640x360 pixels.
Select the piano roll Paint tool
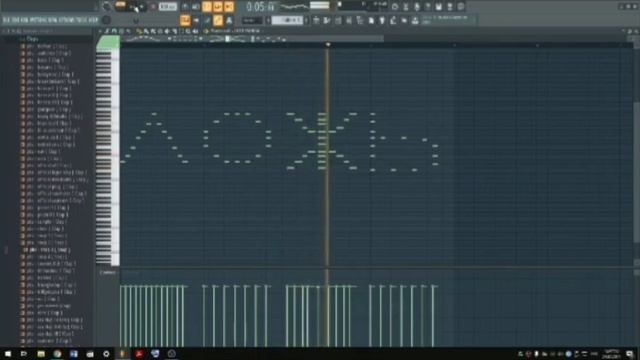pyautogui.click(x=146, y=31)
